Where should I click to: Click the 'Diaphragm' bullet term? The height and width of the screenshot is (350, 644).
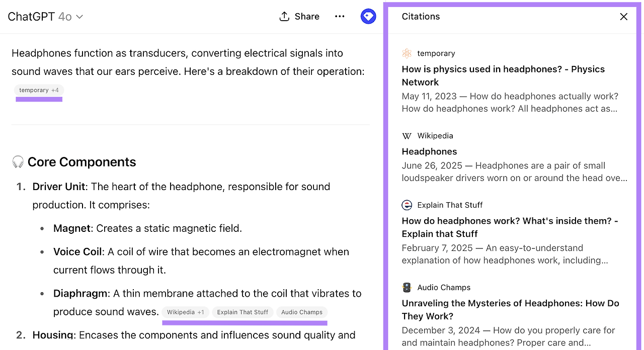point(80,294)
